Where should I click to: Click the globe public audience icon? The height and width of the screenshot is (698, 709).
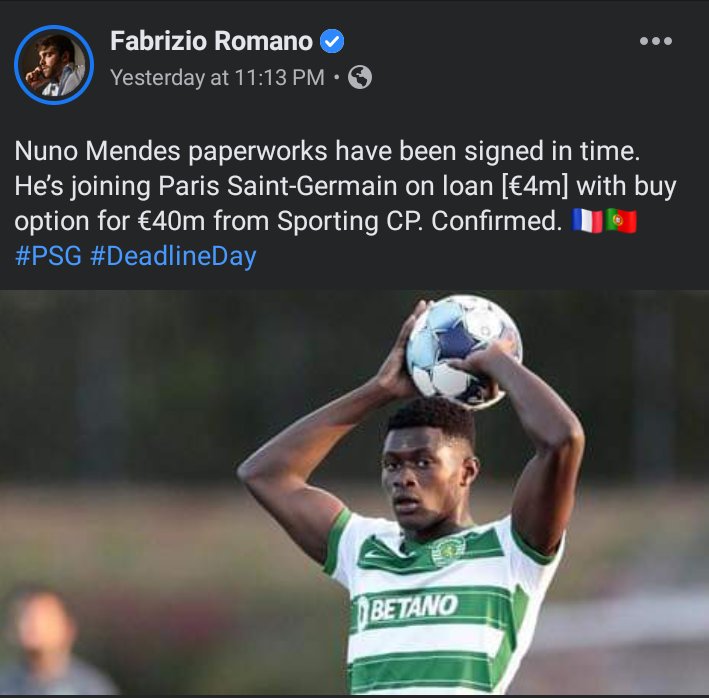[360, 77]
